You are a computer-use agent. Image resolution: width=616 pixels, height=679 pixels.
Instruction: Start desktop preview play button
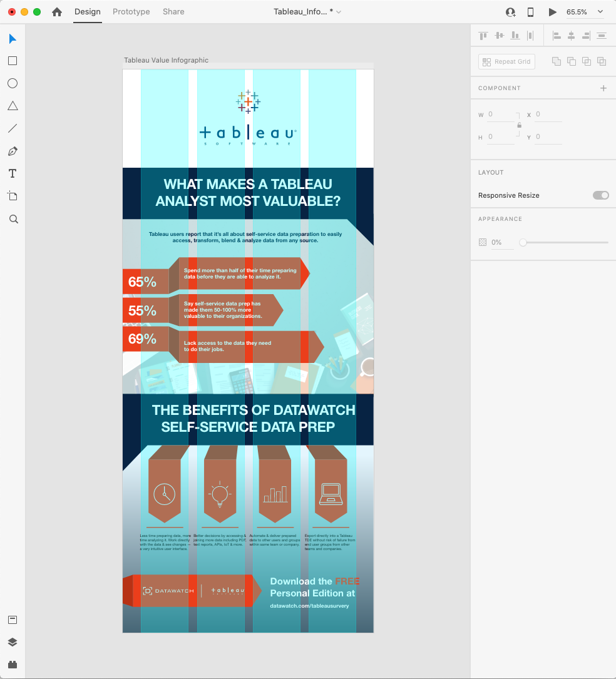552,12
